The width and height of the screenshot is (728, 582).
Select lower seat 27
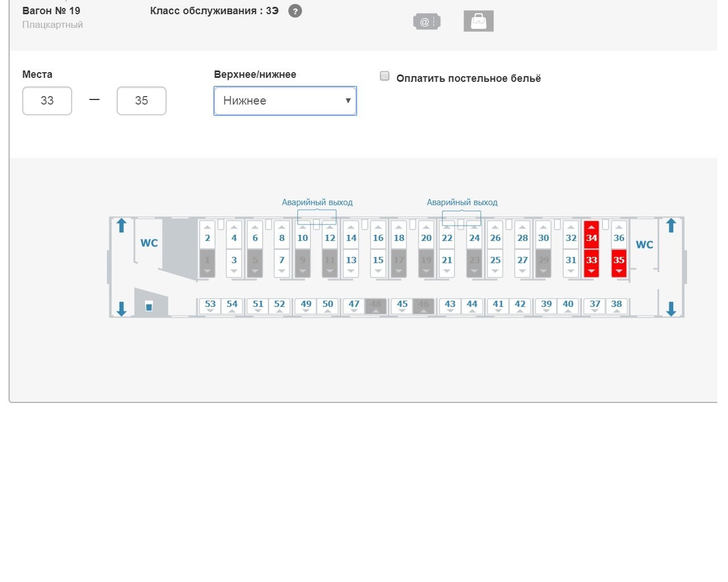(523, 263)
